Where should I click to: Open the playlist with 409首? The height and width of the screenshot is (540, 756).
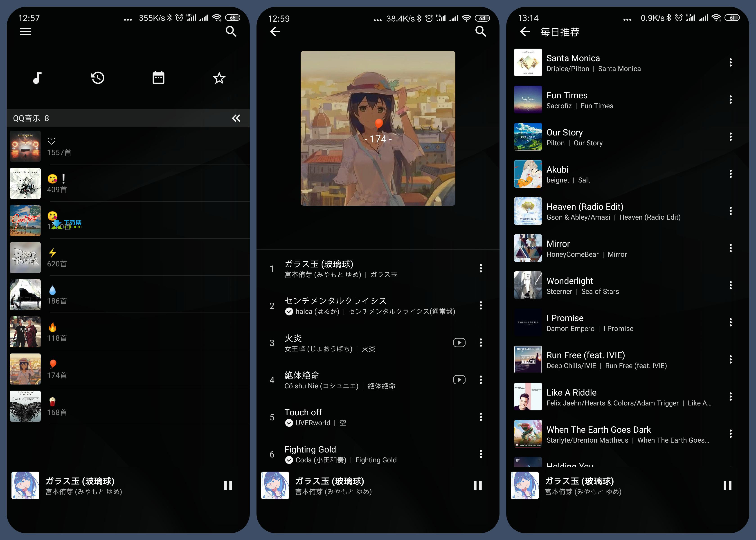(x=128, y=184)
